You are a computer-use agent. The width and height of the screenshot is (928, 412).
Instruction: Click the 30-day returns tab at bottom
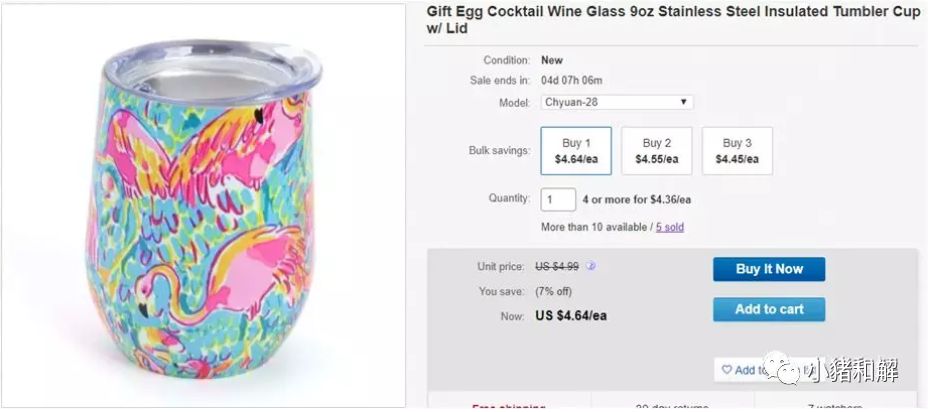[672, 407]
